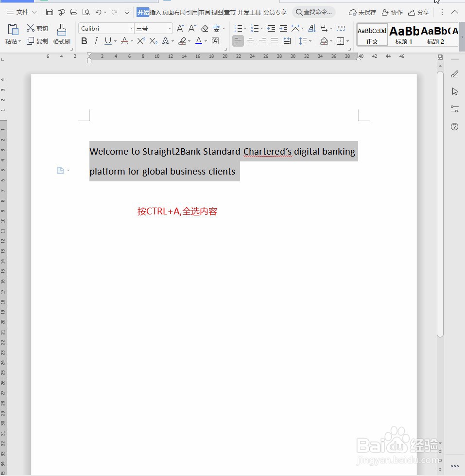This screenshot has height=476, width=465.
Task: Click the distributed alignment icon
Action: coord(287,41)
